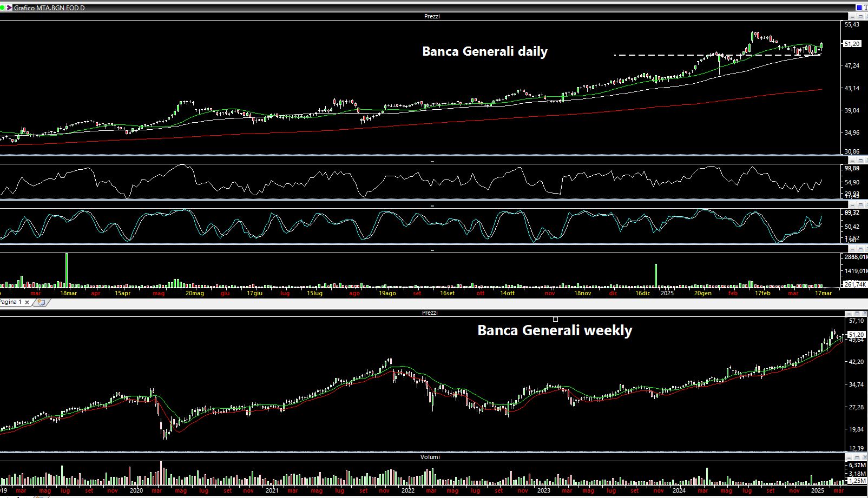Click the arrow icon next to Grafico MTA.BGN title
Screen dimensions: 868x498
pyautogui.click(x=9, y=8)
